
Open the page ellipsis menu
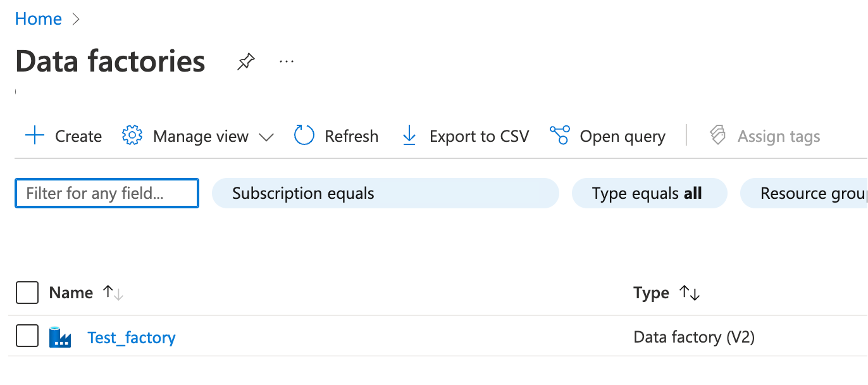286,61
